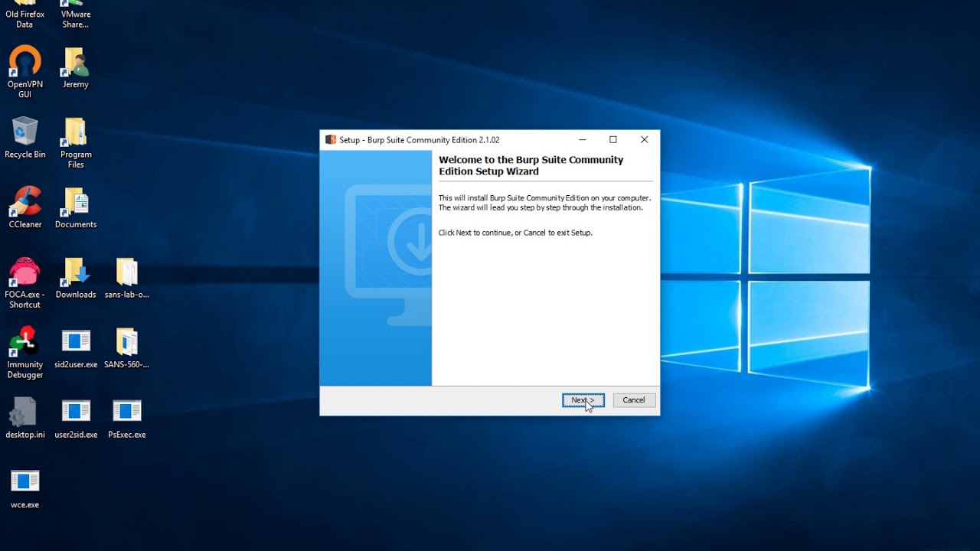Screen dimensions: 980x551
Task: Click 'This will install Burp Suite' text
Action: (x=544, y=203)
